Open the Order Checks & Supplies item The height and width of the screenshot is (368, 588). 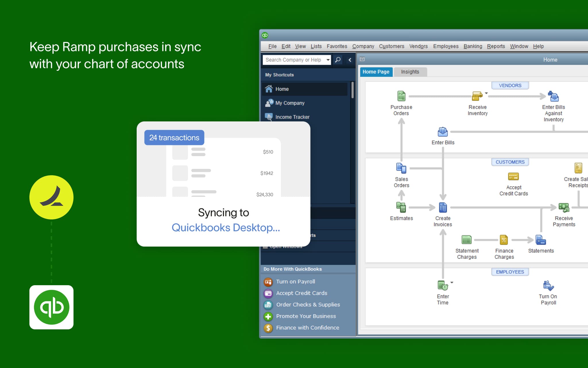307,304
